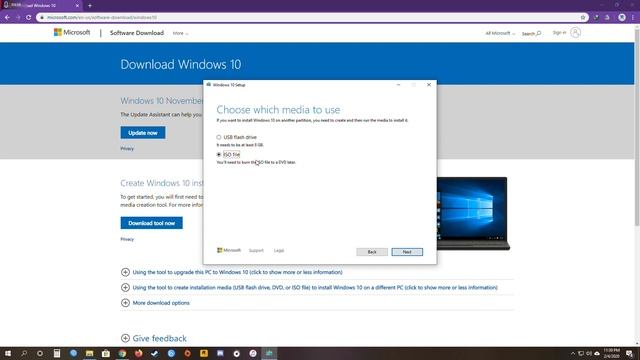
Task: Click Back in the Windows 10 Setup dialog
Action: click(x=372, y=252)
